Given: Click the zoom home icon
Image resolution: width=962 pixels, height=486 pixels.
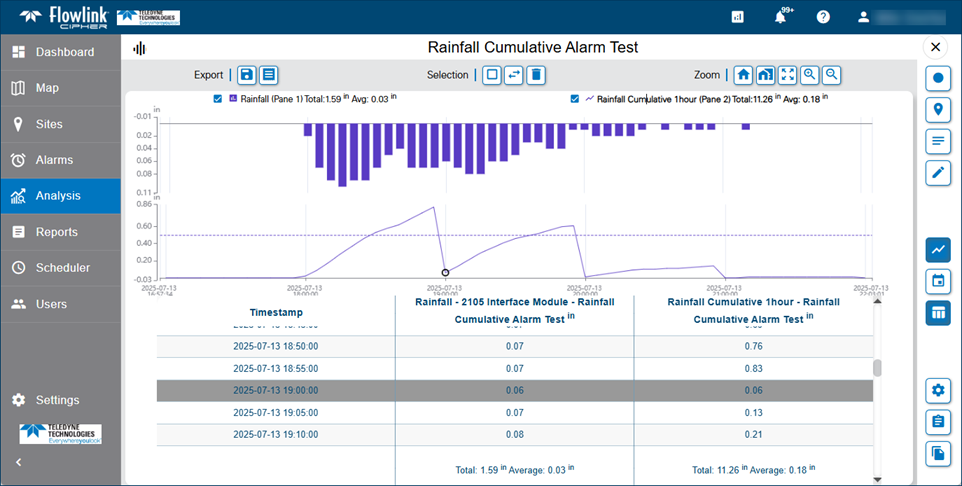Looking at the screenshot, I should click(x=743, y=75).
